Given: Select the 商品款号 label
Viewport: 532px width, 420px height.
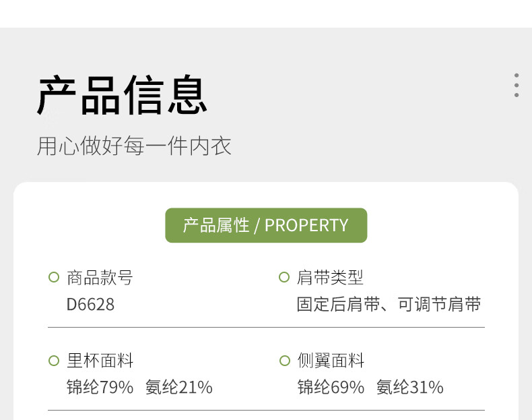Looking at the screenshot, I should click(100, 277).
